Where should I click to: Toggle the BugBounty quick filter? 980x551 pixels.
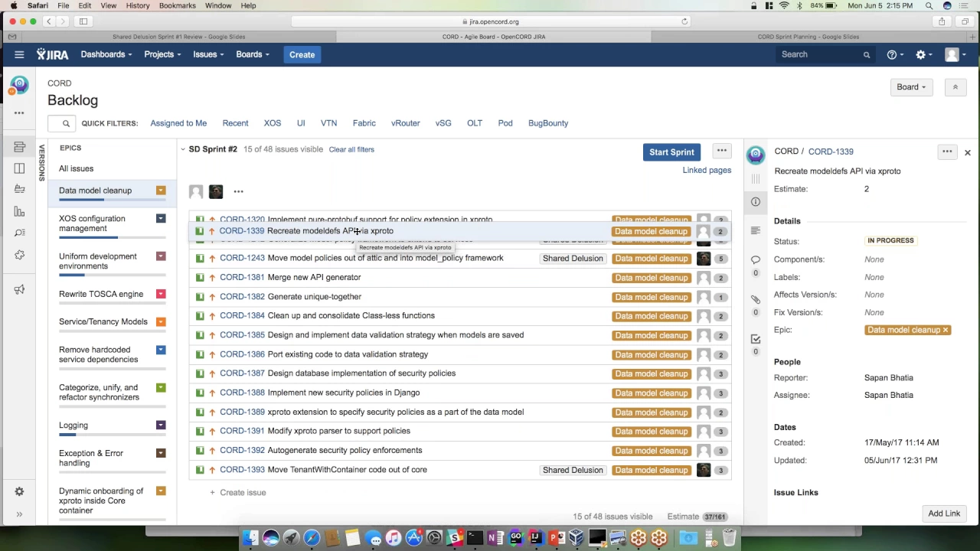click(x=548, y=123)
